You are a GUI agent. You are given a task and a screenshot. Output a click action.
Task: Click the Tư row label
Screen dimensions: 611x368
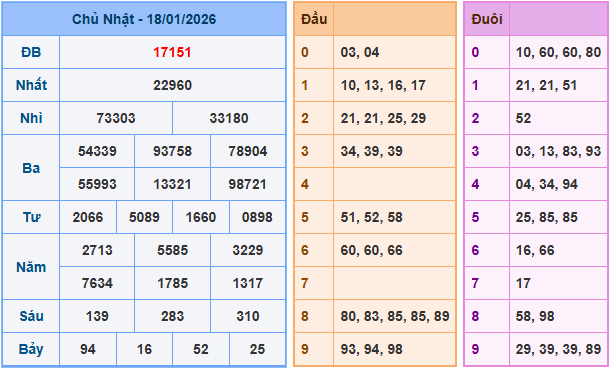31,217
